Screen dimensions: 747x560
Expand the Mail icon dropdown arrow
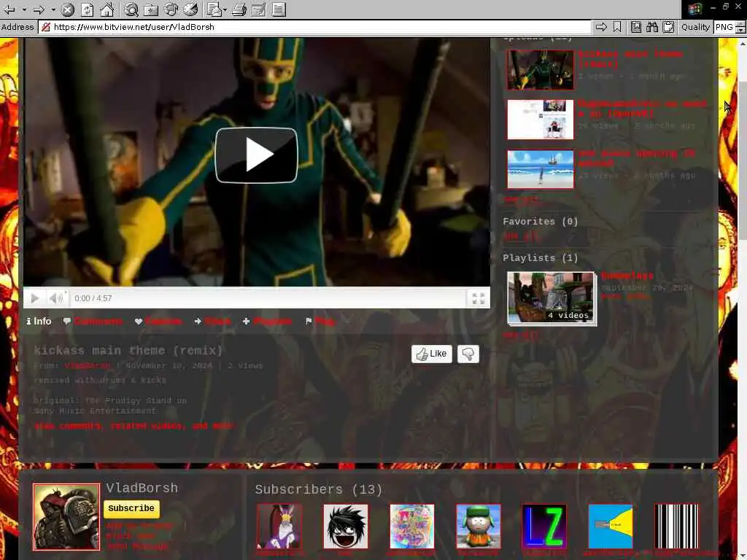pyautogui.click(x=225, y=9)
